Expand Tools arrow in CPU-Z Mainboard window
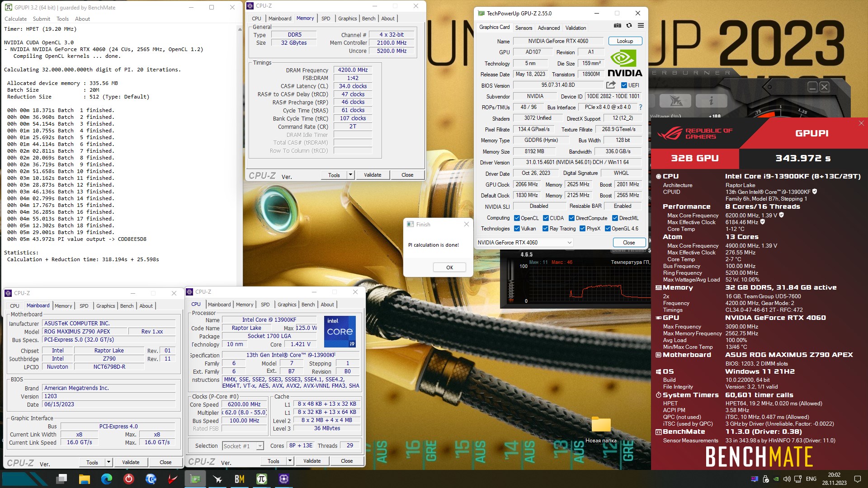 [108, 462]
